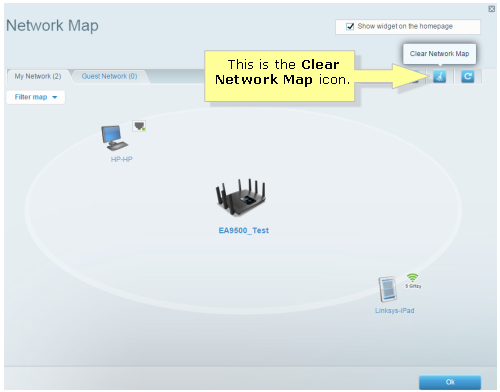Screen dimensions: 500x392
Task: Select the EA9500 router image
Action: [x=241, y=198]
